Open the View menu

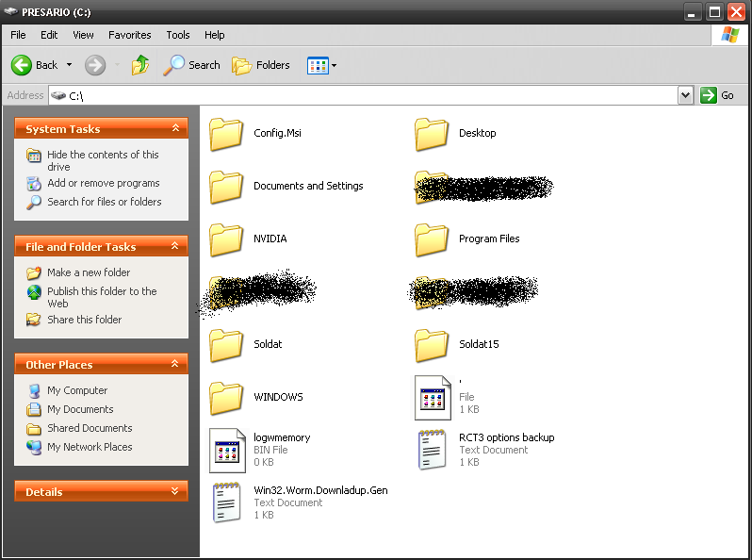pos(83,35)
